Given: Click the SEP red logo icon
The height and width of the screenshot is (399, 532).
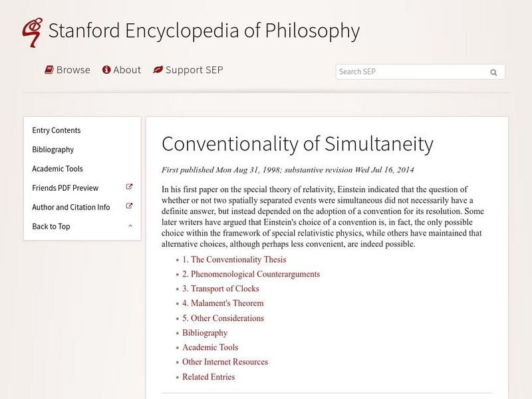Looking at the screenshot, I should point(33,33).
